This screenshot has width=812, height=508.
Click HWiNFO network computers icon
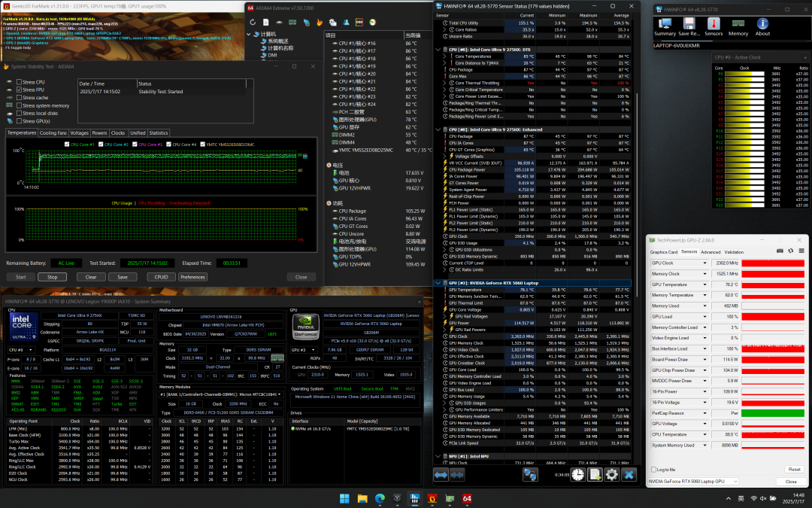click(x=530, y=474)
